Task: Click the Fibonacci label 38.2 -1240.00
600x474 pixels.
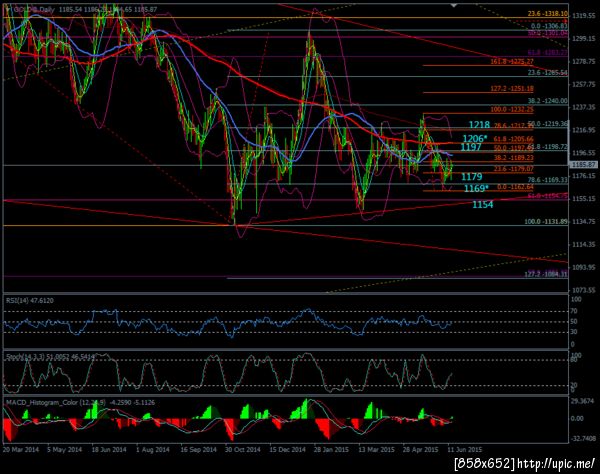Action: point(548,101)
